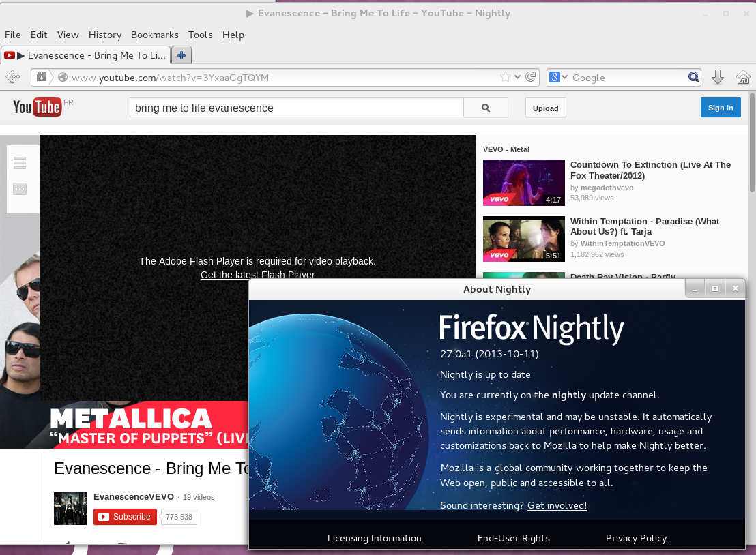Click the site identity globe icon
The image size is (756, 555).
click(x=63, y=77)
